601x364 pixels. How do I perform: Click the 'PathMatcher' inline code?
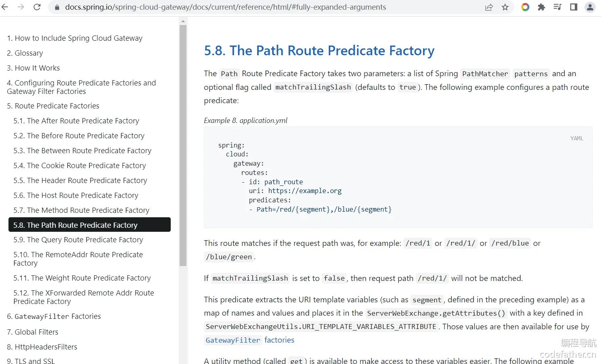tap(485, 74)
